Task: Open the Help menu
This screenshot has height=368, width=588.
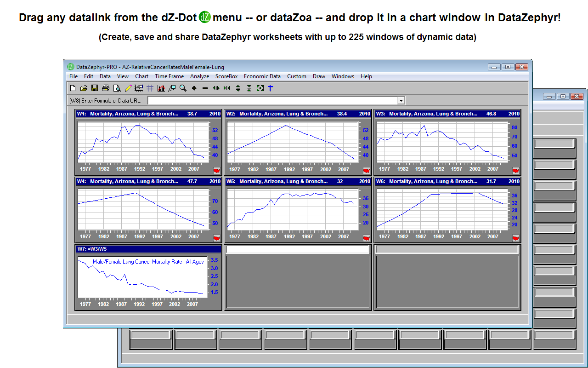Action: coord(366,76)
